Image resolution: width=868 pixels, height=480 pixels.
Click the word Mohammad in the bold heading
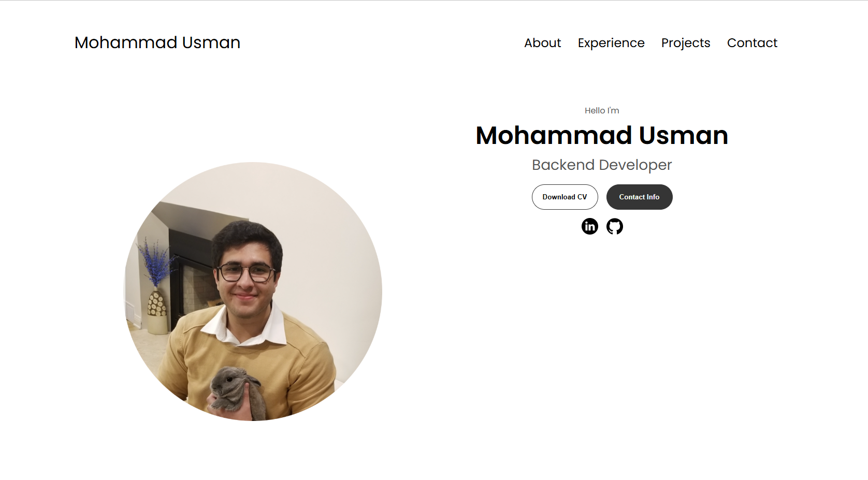point(554,136)
